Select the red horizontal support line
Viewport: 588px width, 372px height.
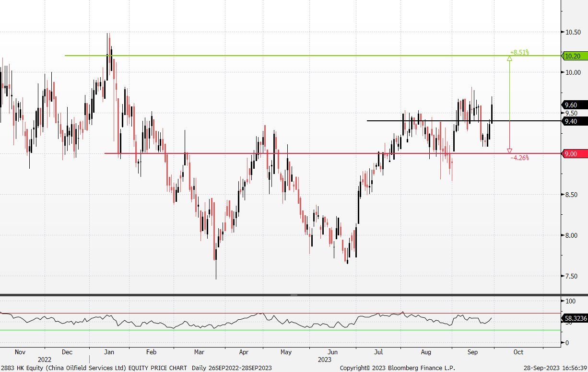pos(288,153)
